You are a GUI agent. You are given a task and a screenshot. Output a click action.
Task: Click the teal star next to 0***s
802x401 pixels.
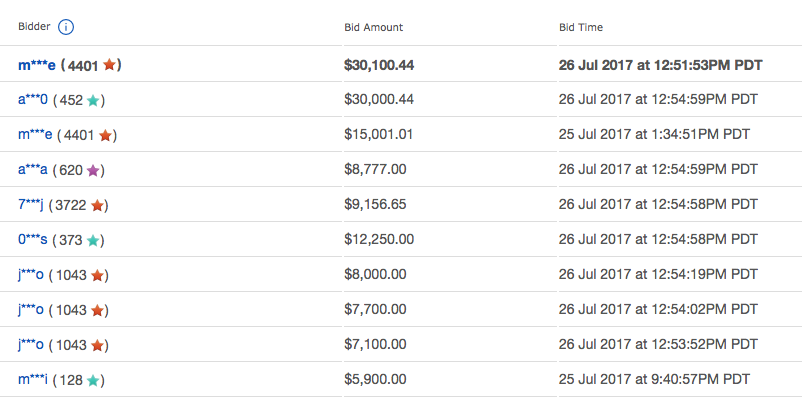pyautogui.click(x=93, y=240)
